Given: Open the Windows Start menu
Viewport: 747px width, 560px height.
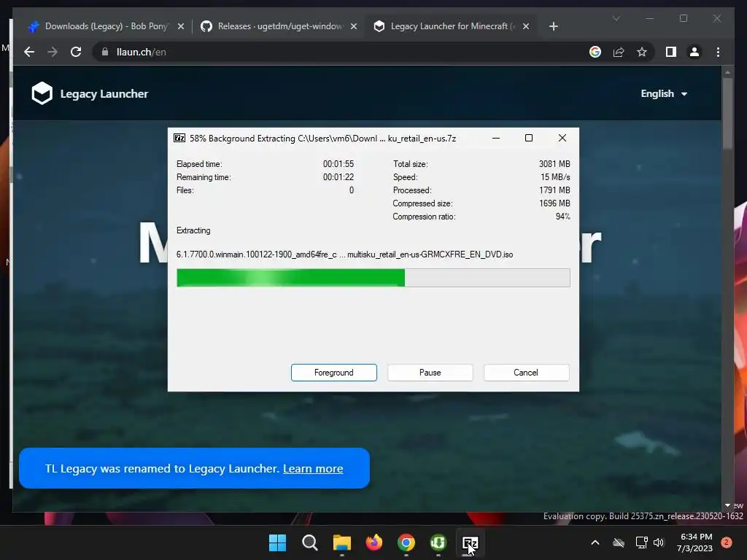Looking at the screenshot, I should pos(277,542).
